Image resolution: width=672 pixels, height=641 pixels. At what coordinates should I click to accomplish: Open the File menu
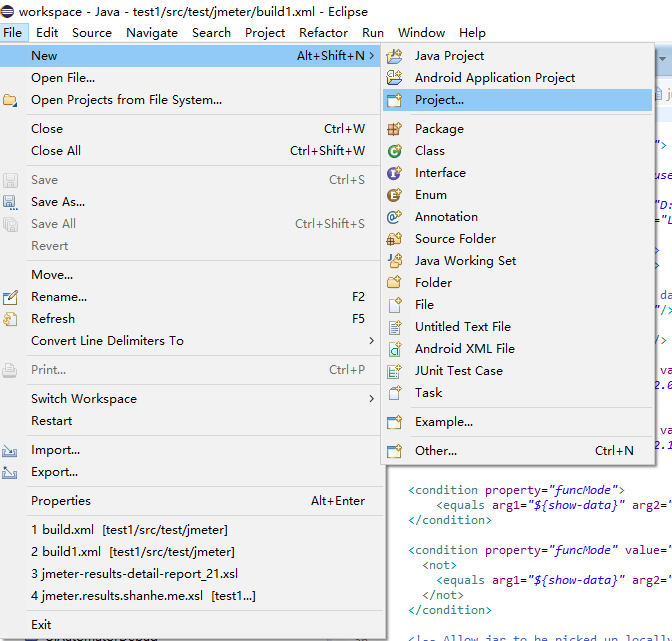13,33
